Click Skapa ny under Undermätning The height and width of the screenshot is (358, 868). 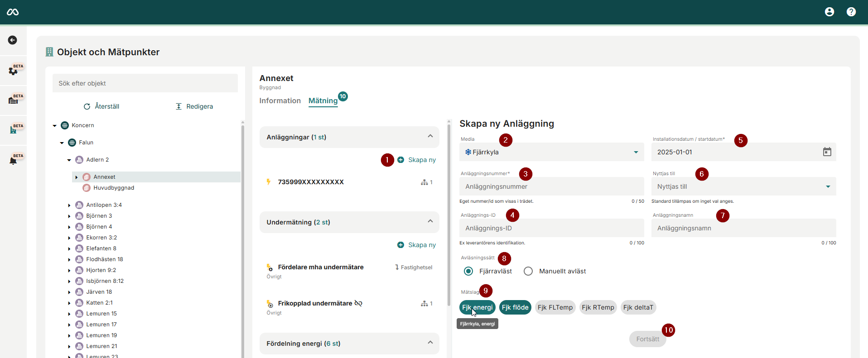417,245
